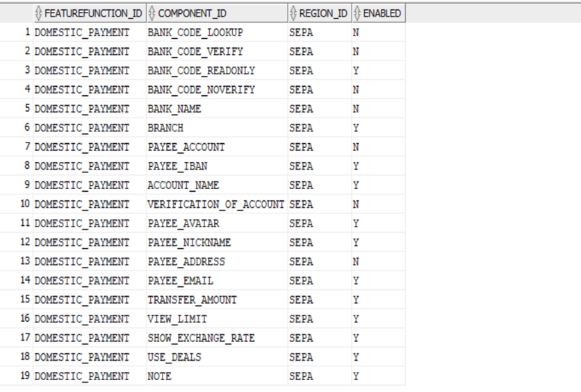Screen dimensions: 581x392
Task: Select the ACCOUNT_NAME cell
Action: click(217, 186)
